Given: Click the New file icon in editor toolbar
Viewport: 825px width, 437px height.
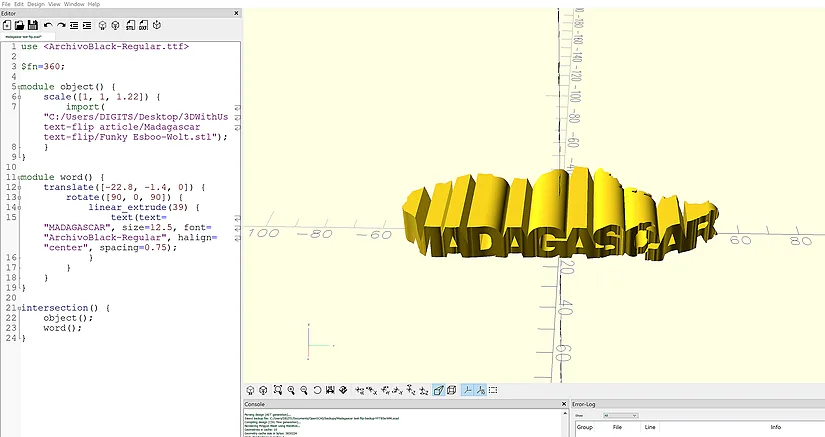Looking at the screenshot, I should pyautogui.click(x=7, y=25).
